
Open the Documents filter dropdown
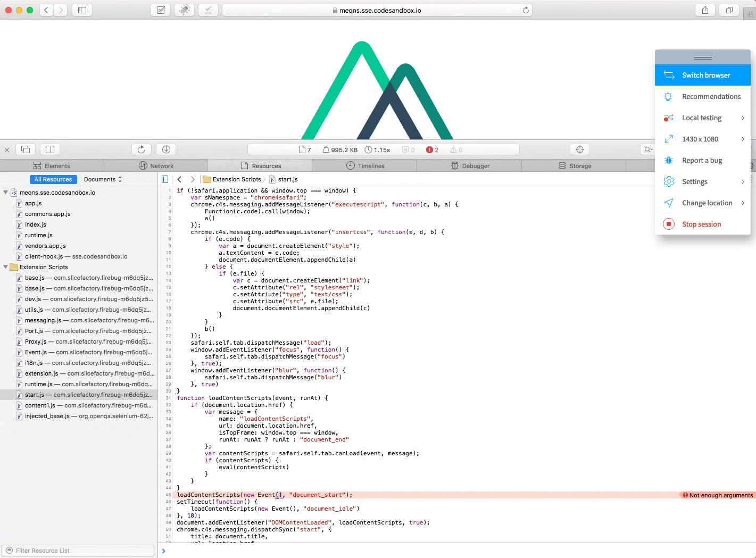tap(103, 179)
